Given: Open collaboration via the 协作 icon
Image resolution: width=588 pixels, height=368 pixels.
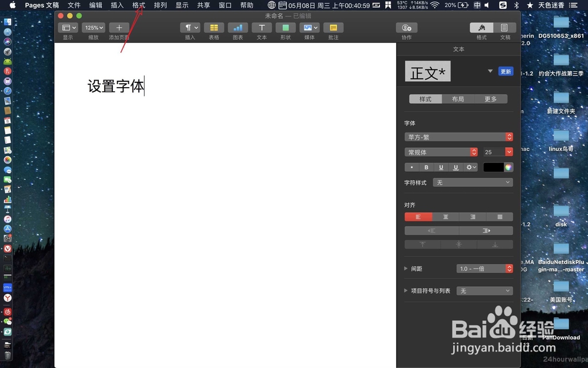Looking at the screenshot, I should tap(406, 28).
